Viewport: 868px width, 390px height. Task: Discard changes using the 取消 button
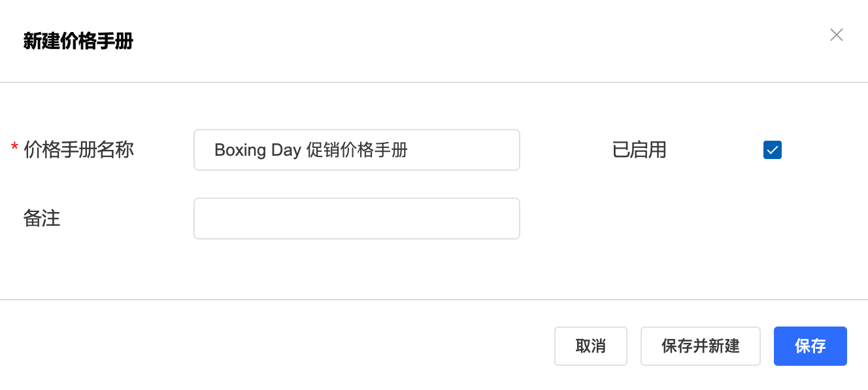pos(590,346)
